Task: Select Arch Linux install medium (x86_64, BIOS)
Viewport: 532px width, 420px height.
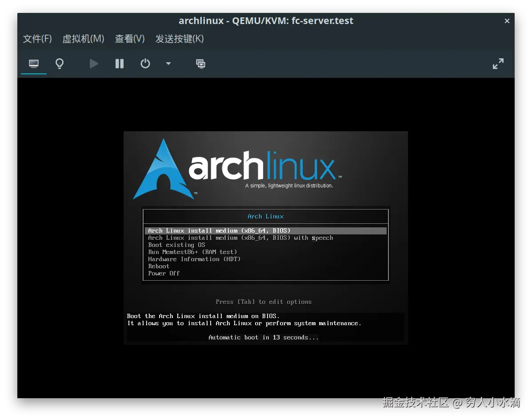Action: coord(266,230)
